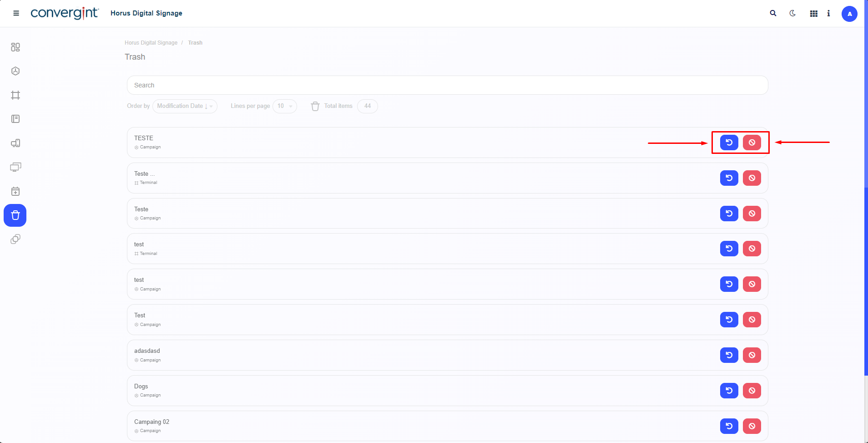Permanently delete the TESTE campaign
Viewport: 868px width, 443px height.
[x=752, y=143]
